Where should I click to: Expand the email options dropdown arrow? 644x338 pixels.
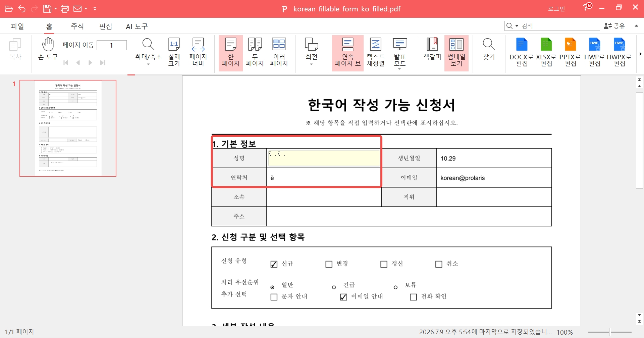click(86, 9)
